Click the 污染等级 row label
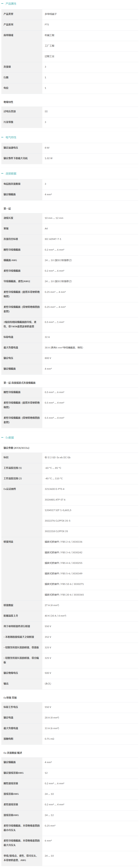The height and width of the screenshot is (868, 139). point(8,122)
